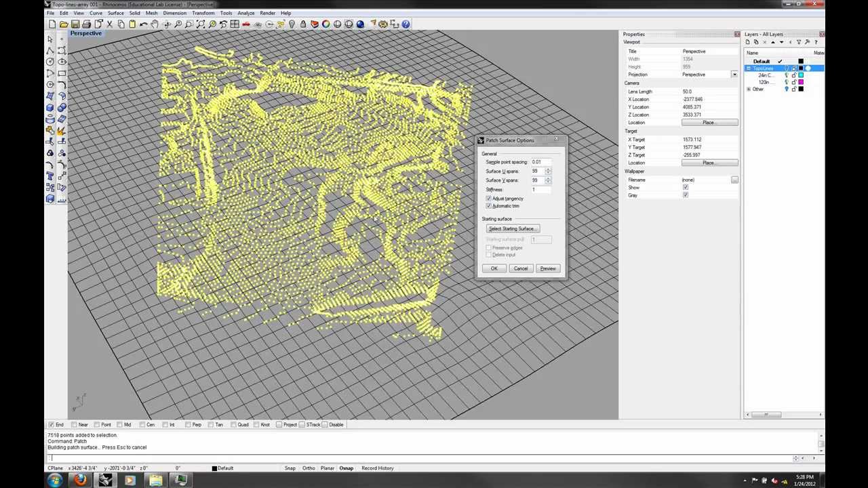The width and height of the screenshot is (868, 488).
Task: Click the Wallpaper Filename browse button
Action: tap(734, 180)
